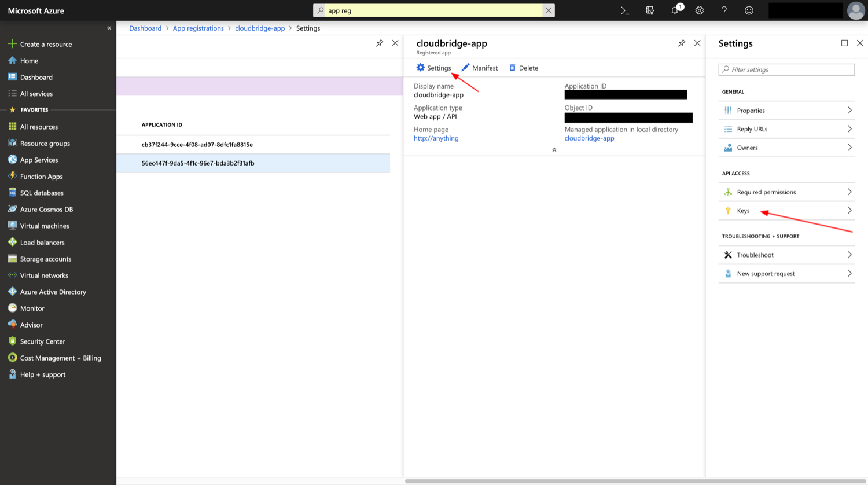Open the http://anything home page link

436,138
